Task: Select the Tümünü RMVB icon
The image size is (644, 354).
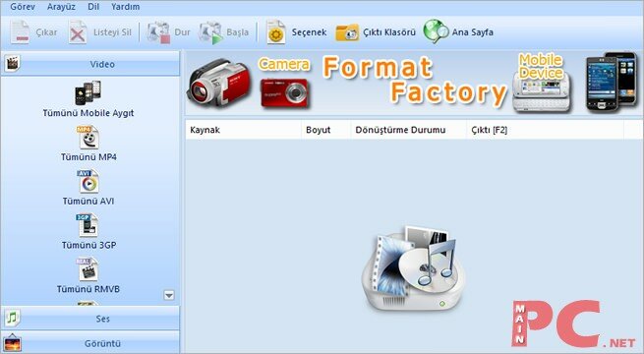Action: pos(88,269)
